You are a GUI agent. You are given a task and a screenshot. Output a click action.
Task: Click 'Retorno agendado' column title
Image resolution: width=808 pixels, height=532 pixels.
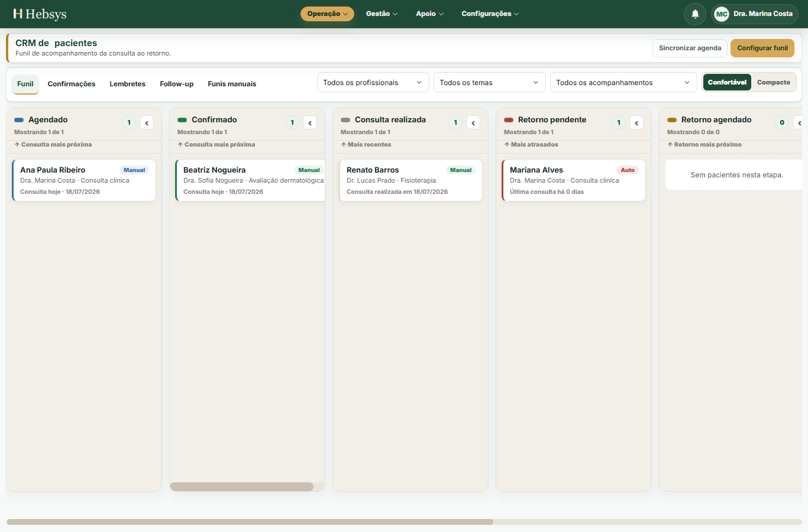point(716,120)
